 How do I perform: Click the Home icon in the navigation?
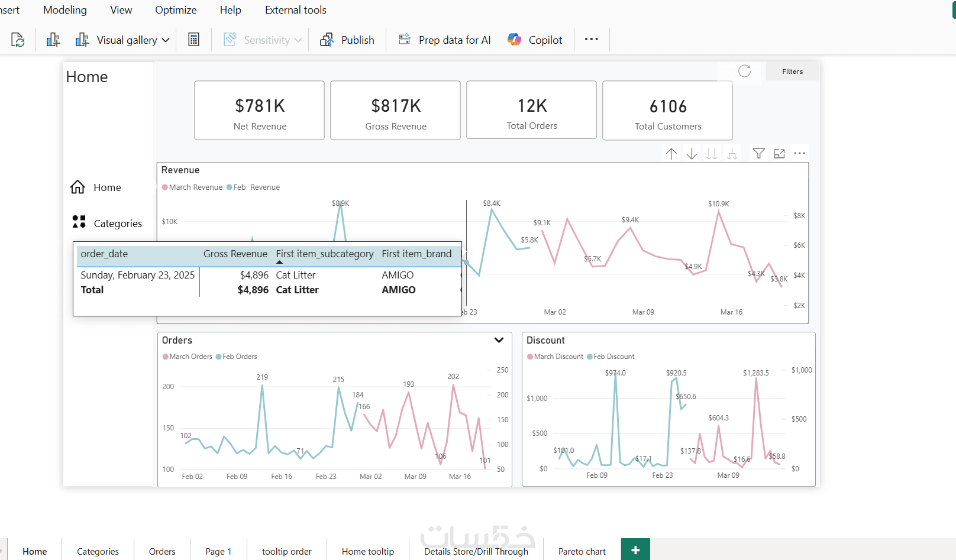[x=78, y=187]
